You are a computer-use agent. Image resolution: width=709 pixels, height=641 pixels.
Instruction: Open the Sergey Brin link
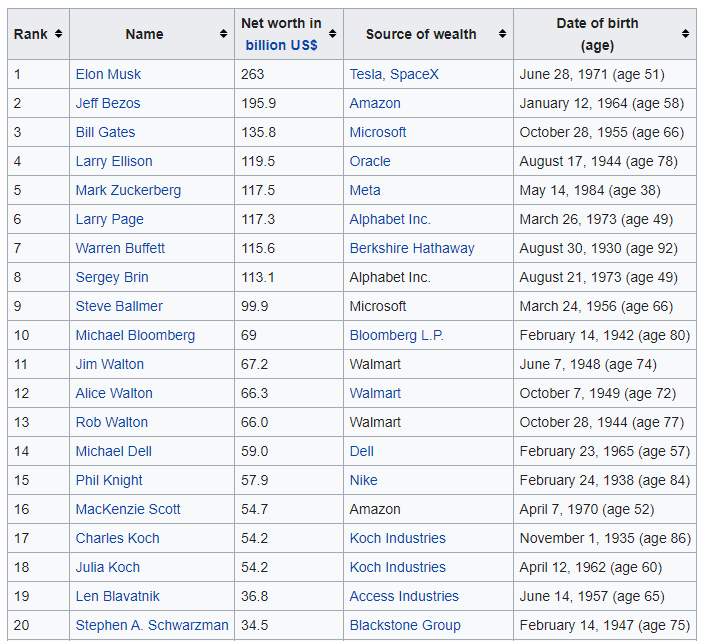[x=112, y=277]
